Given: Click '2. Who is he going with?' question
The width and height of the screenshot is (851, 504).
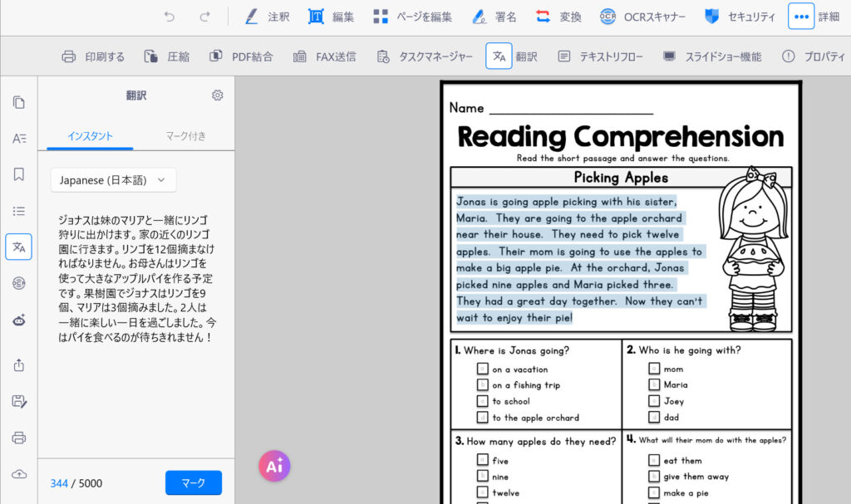Looking at the screenshot, I should 684,350.
